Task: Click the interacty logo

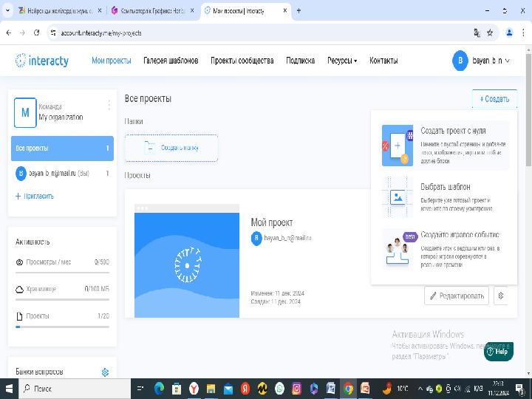Action: [x=42, y=61]
